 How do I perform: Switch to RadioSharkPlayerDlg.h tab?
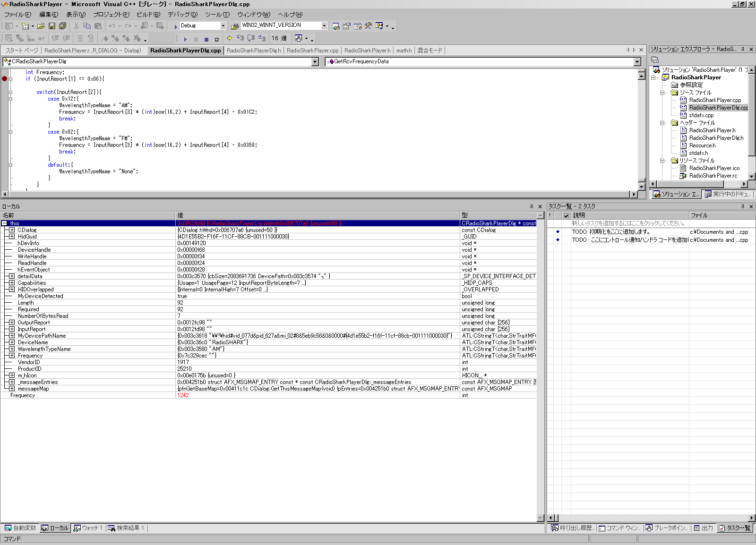(x=254, y=51)
